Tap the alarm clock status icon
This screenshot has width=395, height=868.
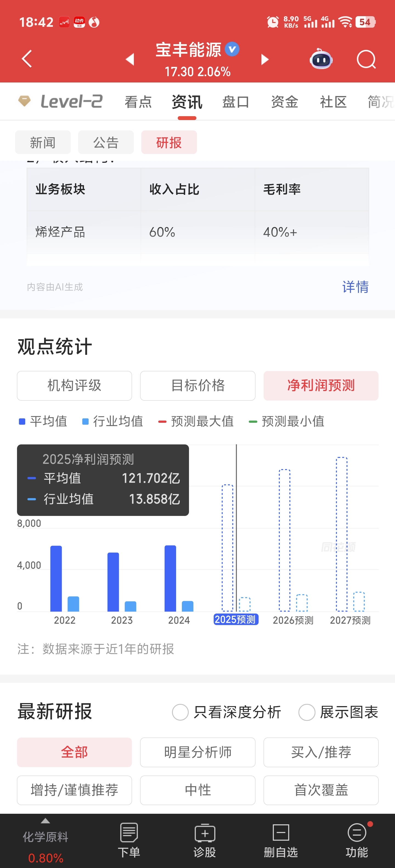click(x=273, y=22)
